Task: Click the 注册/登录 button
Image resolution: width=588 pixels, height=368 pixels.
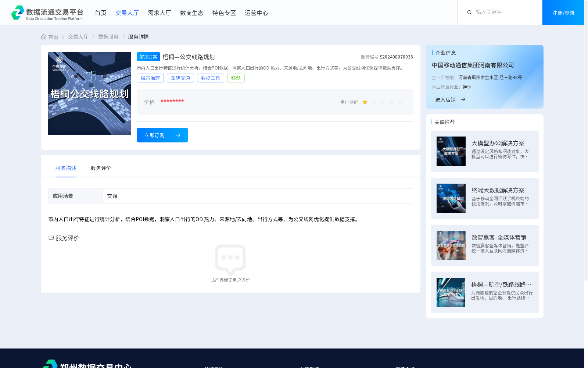Action: point(563,13)
